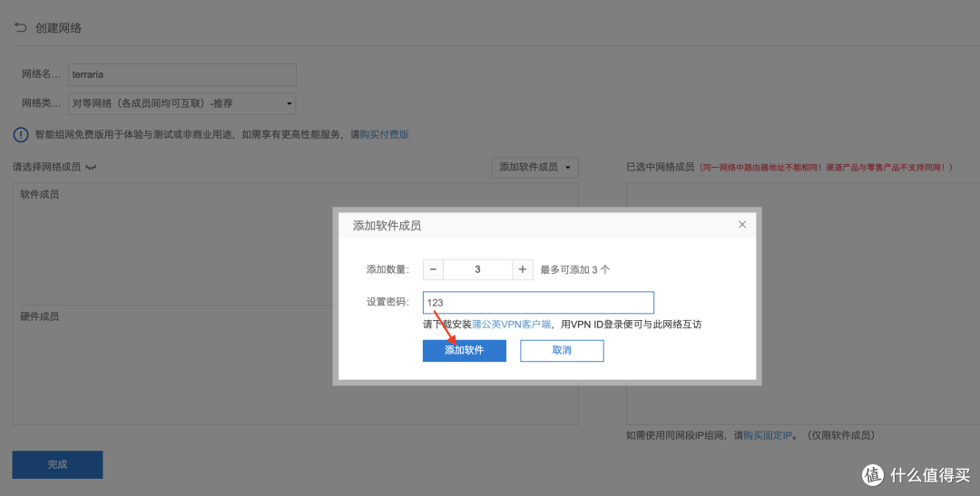
Task: Click the 设置密码 password field
Action: pos(538,302)
